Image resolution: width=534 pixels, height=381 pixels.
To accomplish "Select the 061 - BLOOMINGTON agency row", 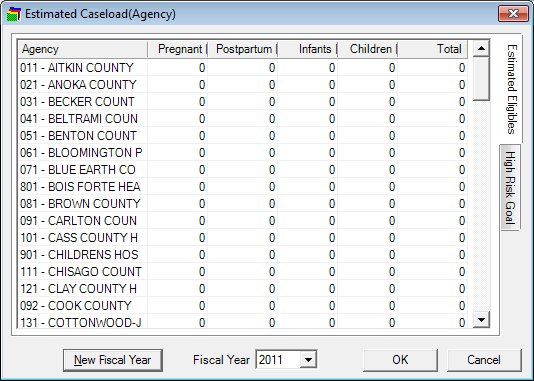I will pyautogui.click(x=242, y=153).
